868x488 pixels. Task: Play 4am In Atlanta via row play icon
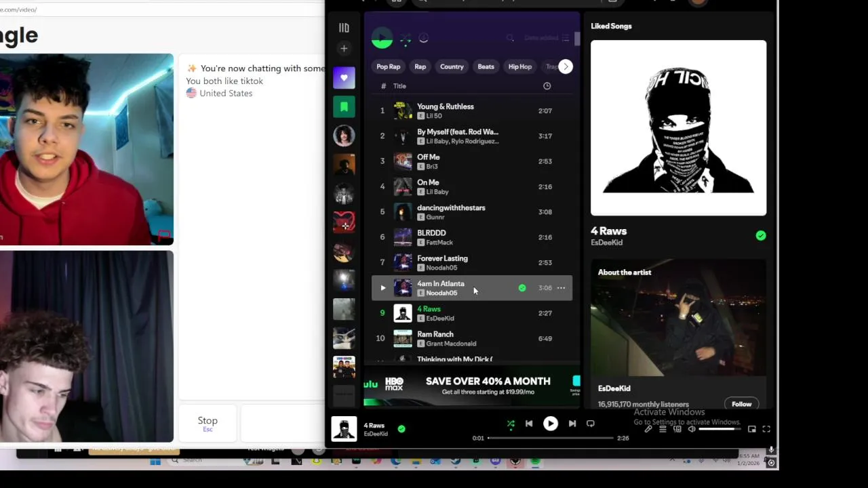tap(382, 288)
